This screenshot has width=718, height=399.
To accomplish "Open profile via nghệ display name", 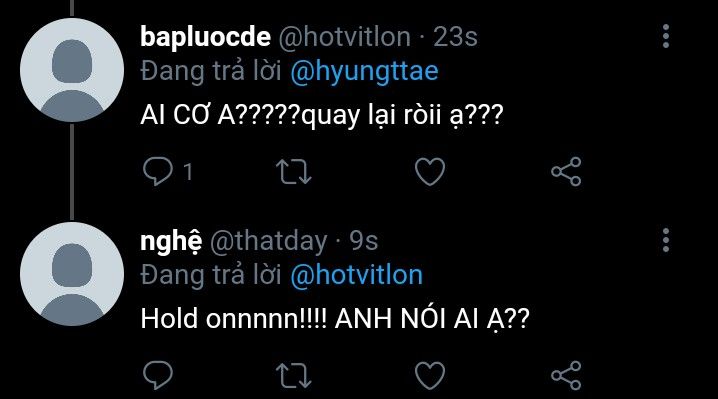I will [x=171, y=241].
